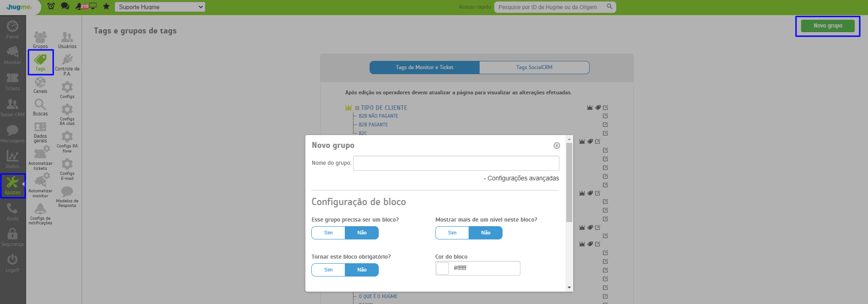Switch to Tags de Monitor e Ticket tab
The width and height of the screenshot is (868, 304).
(x=425, y=67)
